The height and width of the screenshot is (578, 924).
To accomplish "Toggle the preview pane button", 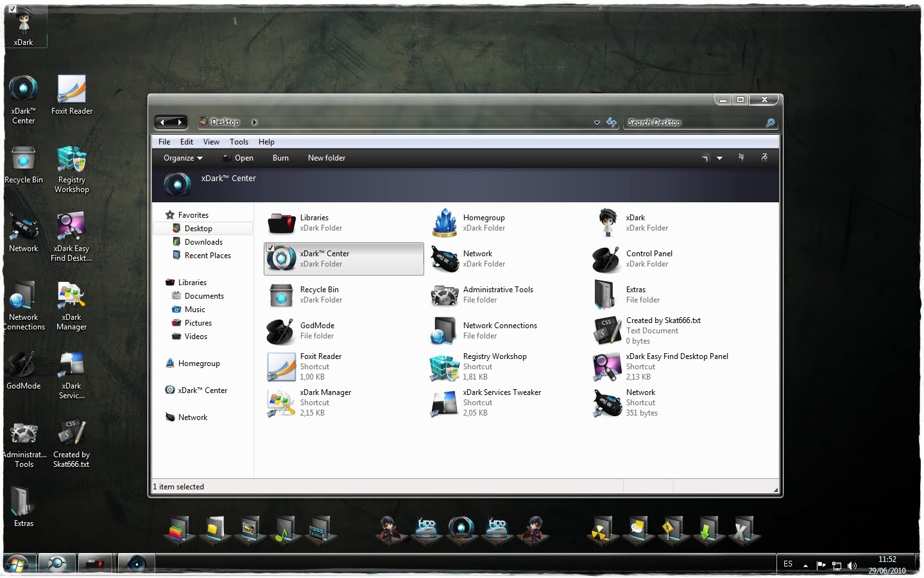I will click(741, 157).
